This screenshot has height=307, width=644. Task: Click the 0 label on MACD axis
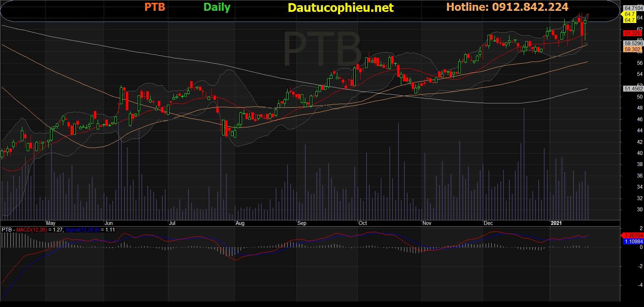pyautogui.click(x=641, y=247)
